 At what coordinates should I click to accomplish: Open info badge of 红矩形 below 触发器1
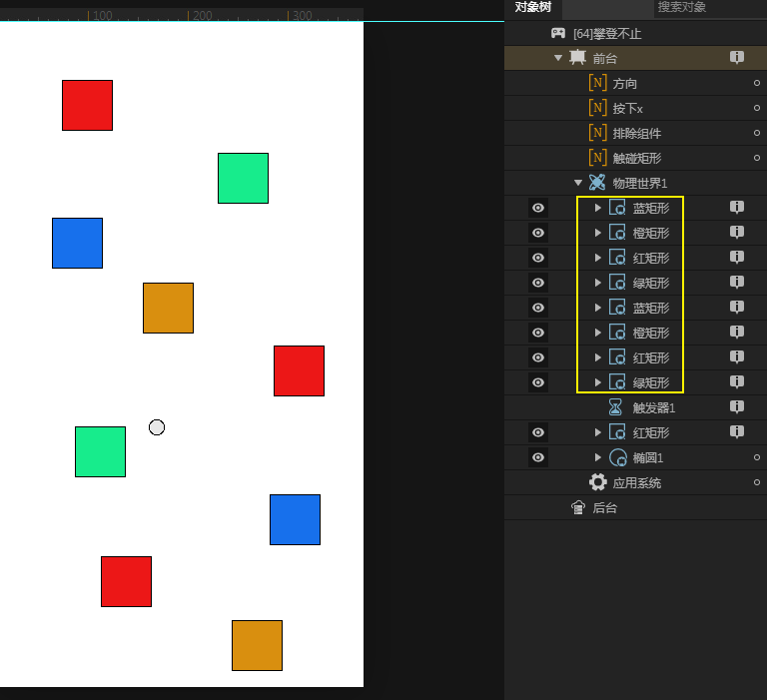coord(737,431)
